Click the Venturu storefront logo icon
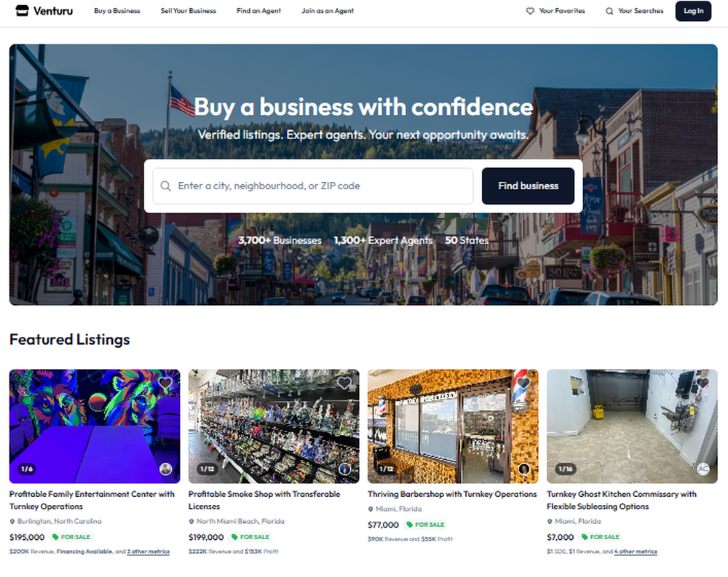This screenshot has width=728, height=577. tap(22, 11)
